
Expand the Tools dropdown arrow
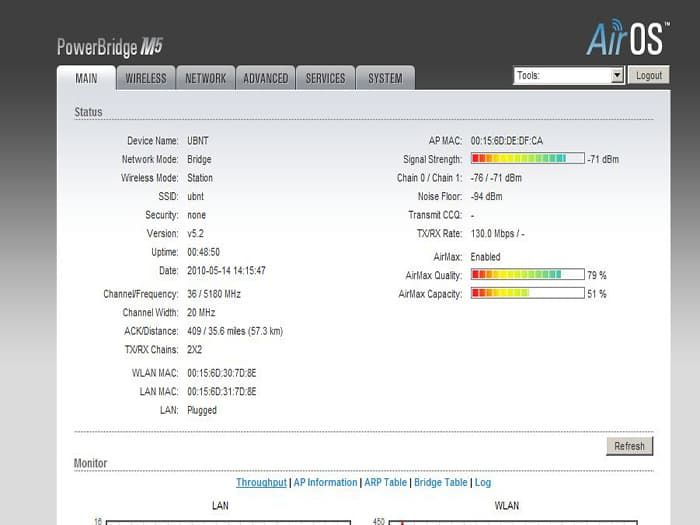click(x=617, y=75)
